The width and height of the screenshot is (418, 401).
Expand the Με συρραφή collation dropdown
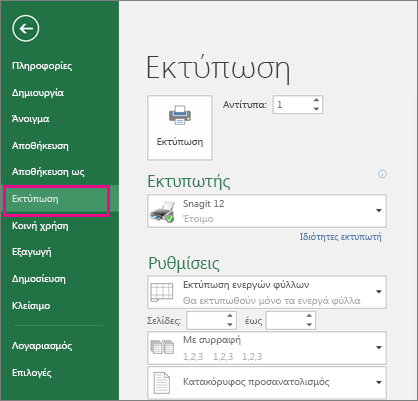(379, 348)
